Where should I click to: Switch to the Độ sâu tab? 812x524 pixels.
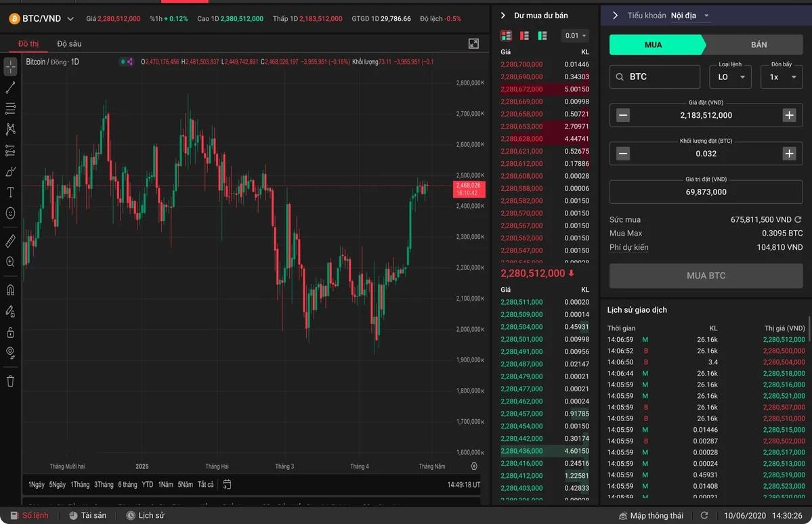69,43
